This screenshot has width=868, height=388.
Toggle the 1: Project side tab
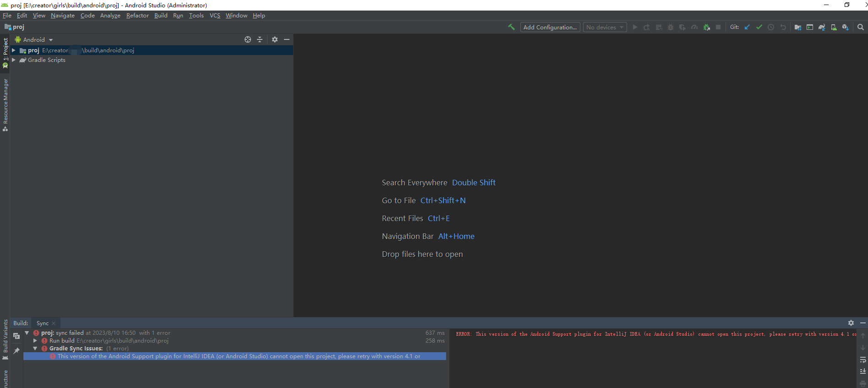(5, 53)
